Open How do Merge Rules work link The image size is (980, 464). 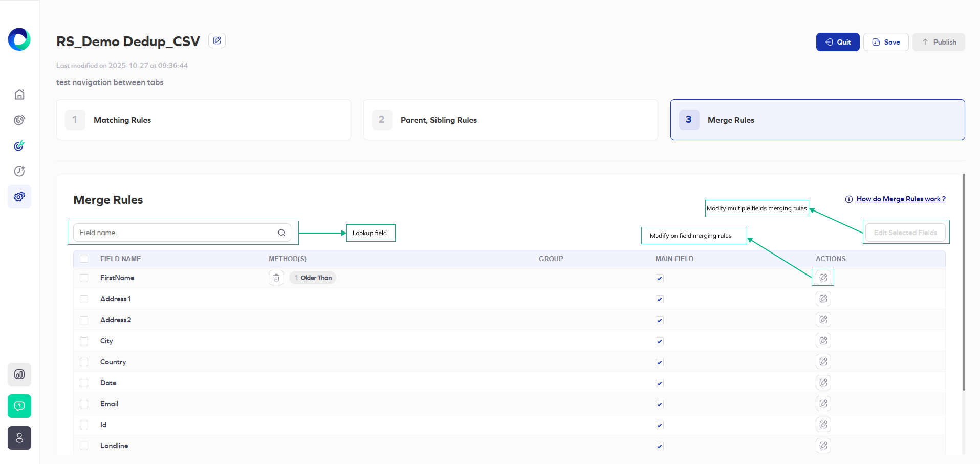900,199
